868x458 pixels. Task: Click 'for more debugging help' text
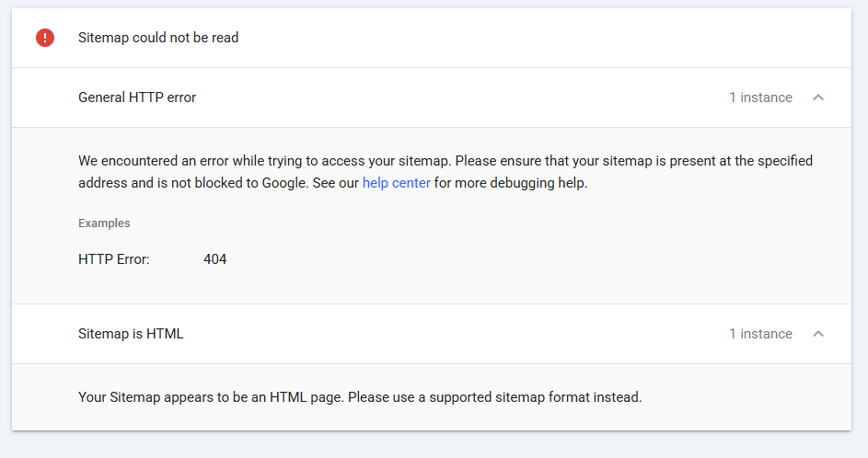510,183
